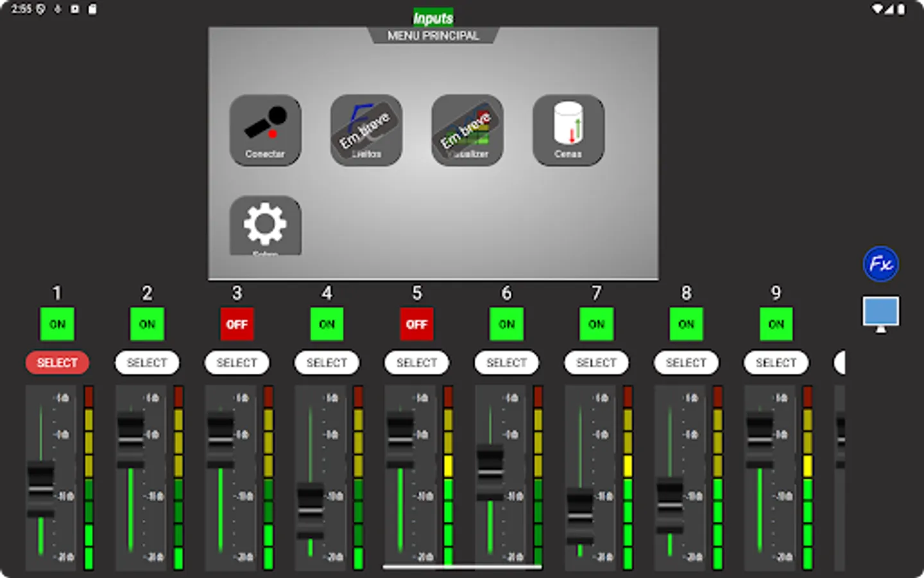The image size is (924, 578).
Task: Open the Visualizer icon marked Em breve
Action: click(467, 130)
